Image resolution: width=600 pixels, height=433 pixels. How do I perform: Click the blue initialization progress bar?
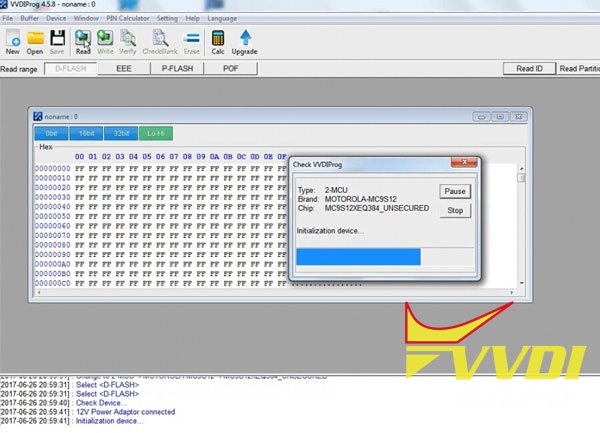(358, 257)
